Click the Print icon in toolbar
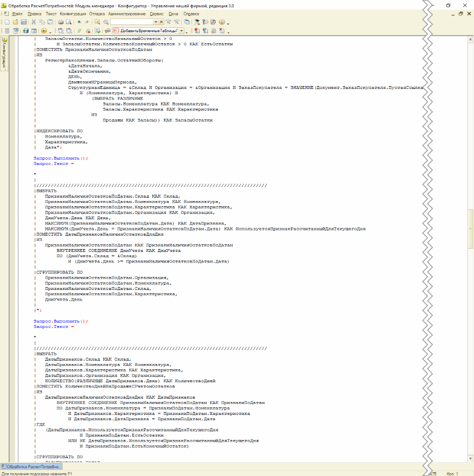474x476 pixels. click(61, 22)
